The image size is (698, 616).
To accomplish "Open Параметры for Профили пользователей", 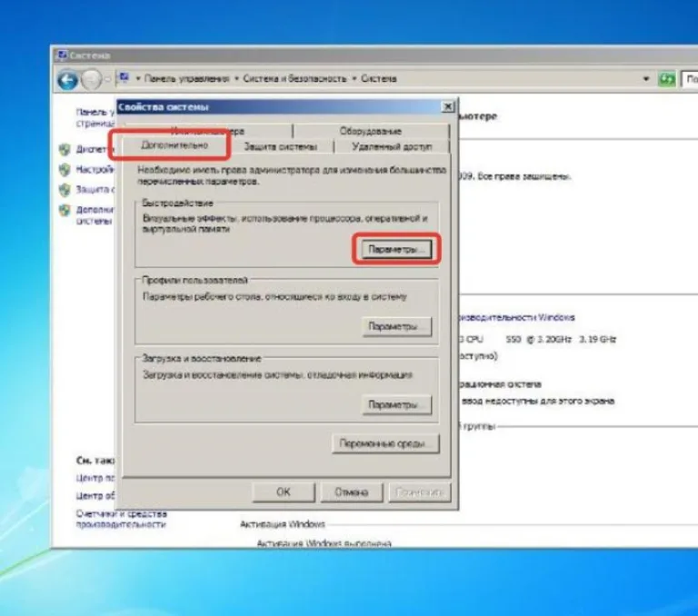I will point(396,326).
